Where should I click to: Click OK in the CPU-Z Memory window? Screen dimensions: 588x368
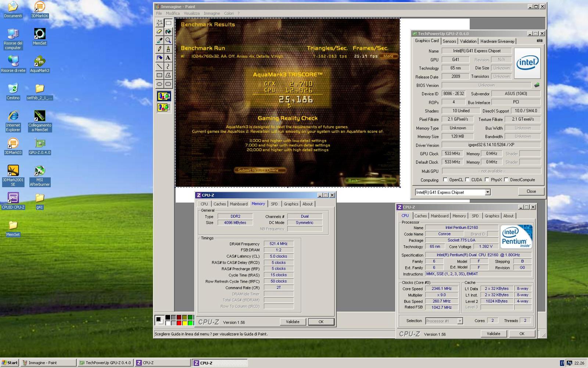point(321,322)
